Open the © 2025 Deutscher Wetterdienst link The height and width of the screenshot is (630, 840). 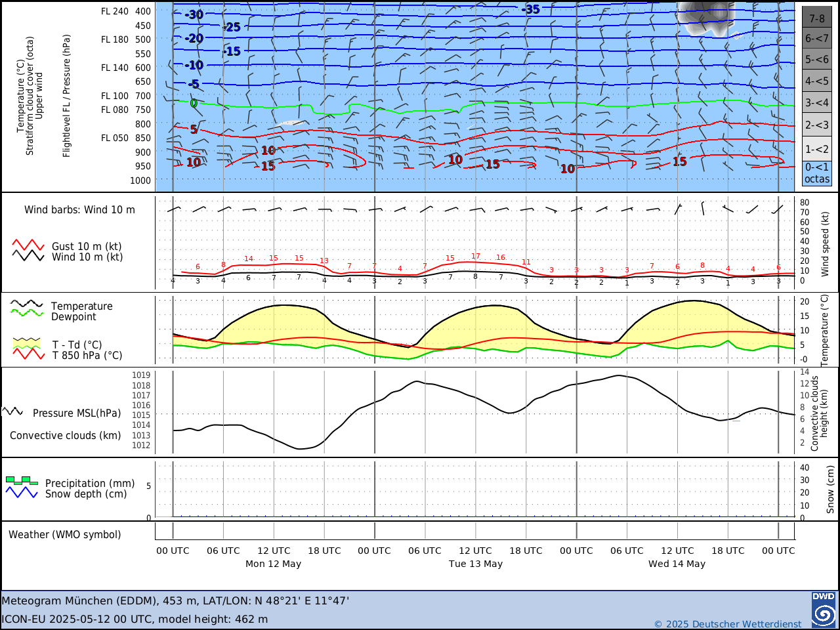(x=728, y=623)
